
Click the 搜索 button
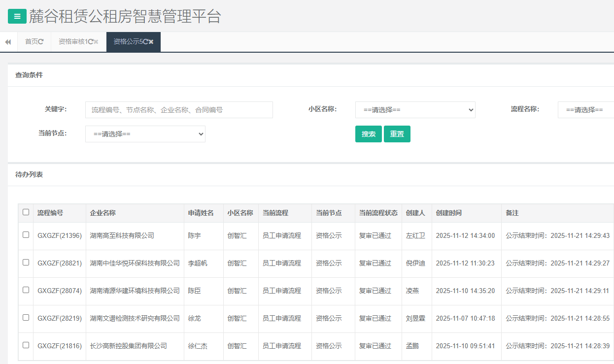point(368,134)
